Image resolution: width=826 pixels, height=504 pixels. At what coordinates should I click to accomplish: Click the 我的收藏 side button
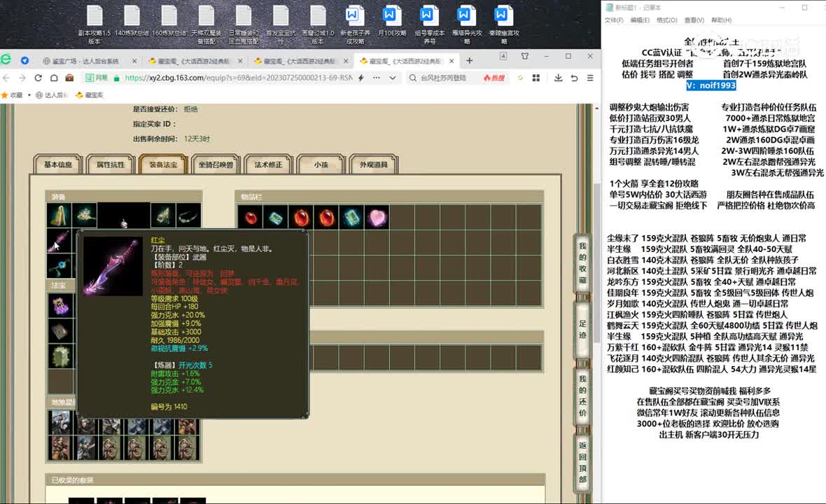(582, 262)
